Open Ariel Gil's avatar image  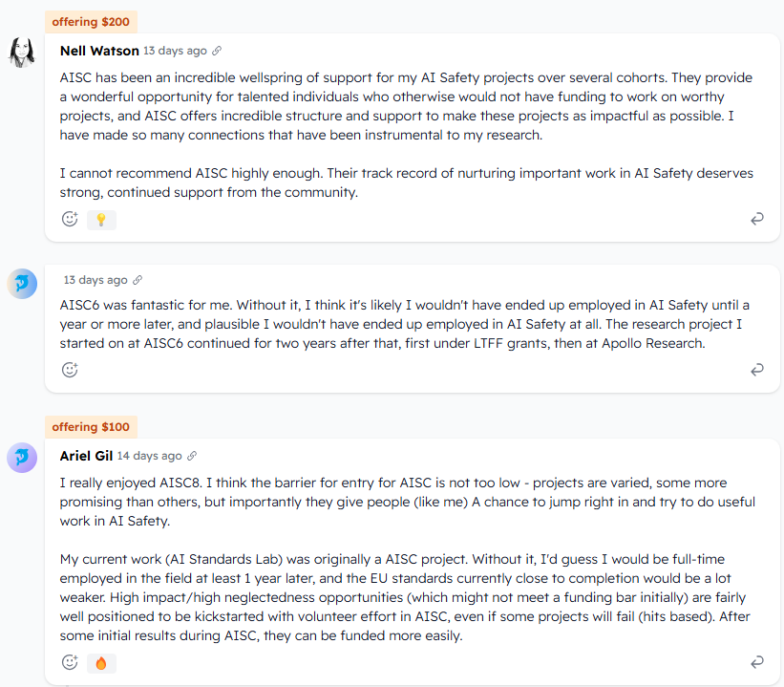(x=22, y=458)
